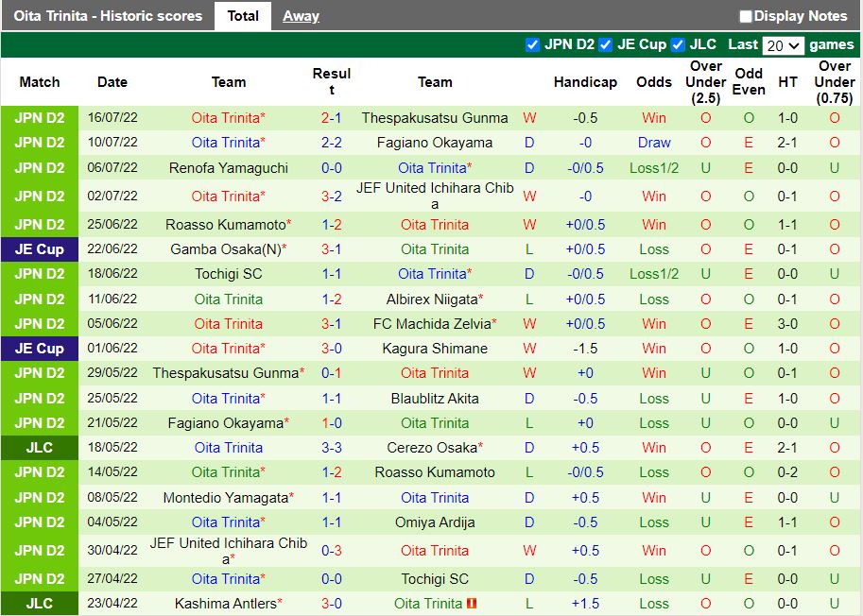Viewport: 863px width, 616px height.
Task: Uncheck the JPN D2 league filter
Action: (x=531, y=44)
